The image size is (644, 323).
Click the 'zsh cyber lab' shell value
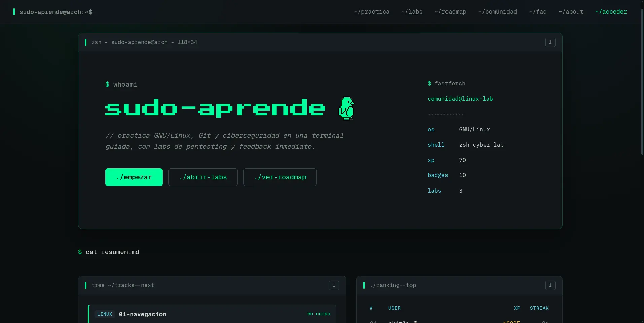tap(481, 145)
